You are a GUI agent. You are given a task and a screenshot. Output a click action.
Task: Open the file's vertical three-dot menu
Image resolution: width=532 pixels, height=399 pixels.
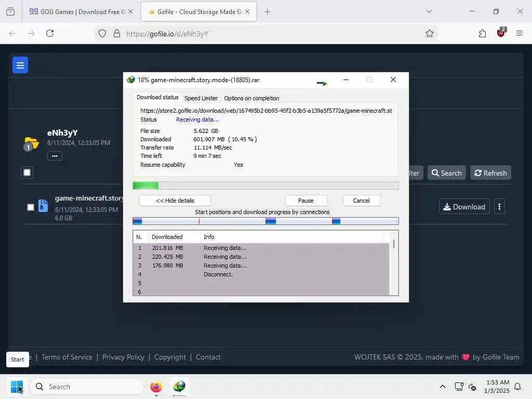point(499,207)
